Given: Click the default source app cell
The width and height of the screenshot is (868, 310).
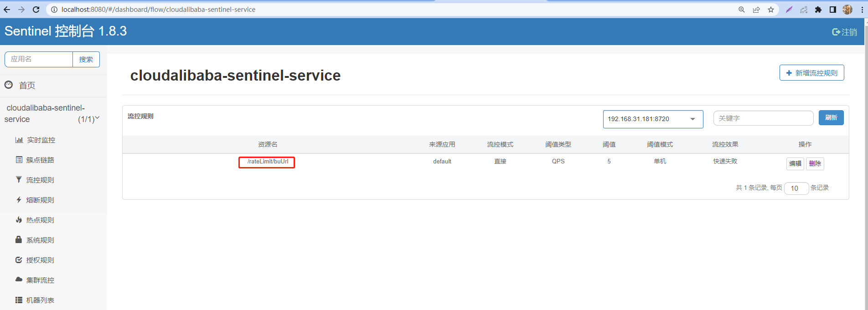Looking at the screenshot, I should 442,162.
